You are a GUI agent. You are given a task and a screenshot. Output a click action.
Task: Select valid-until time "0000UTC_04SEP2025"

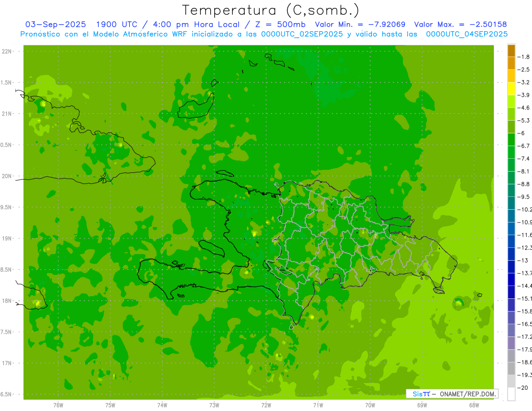pos(467,34)
